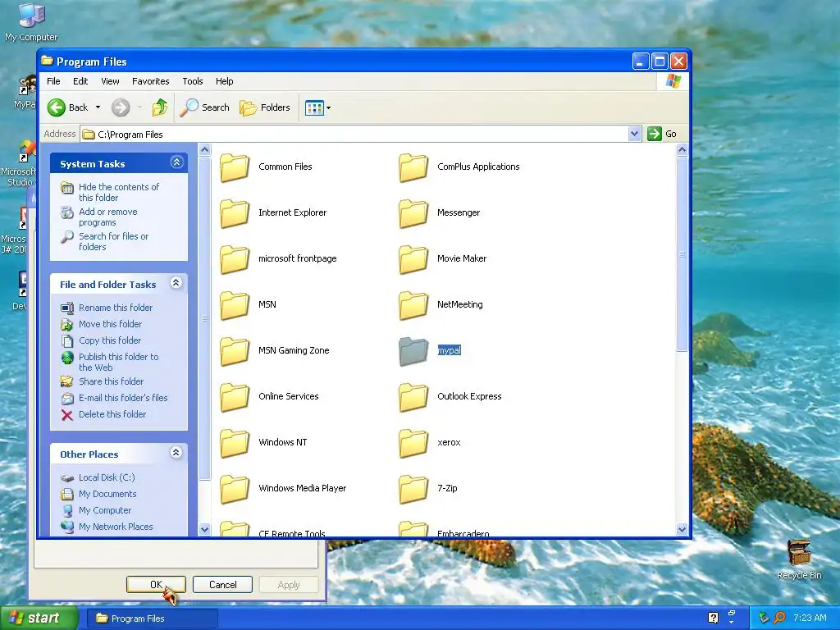840x630 pixels.
Task: Click the tray help question mark icon
Action: (713, 618)
